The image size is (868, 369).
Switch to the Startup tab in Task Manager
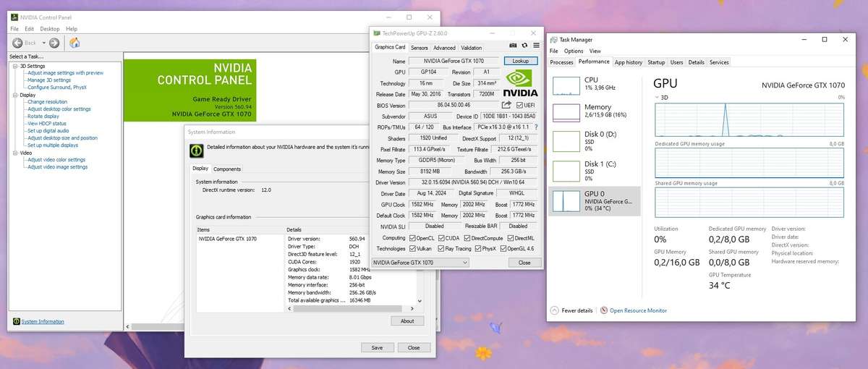pyautogui.click(x=656, y=62)
